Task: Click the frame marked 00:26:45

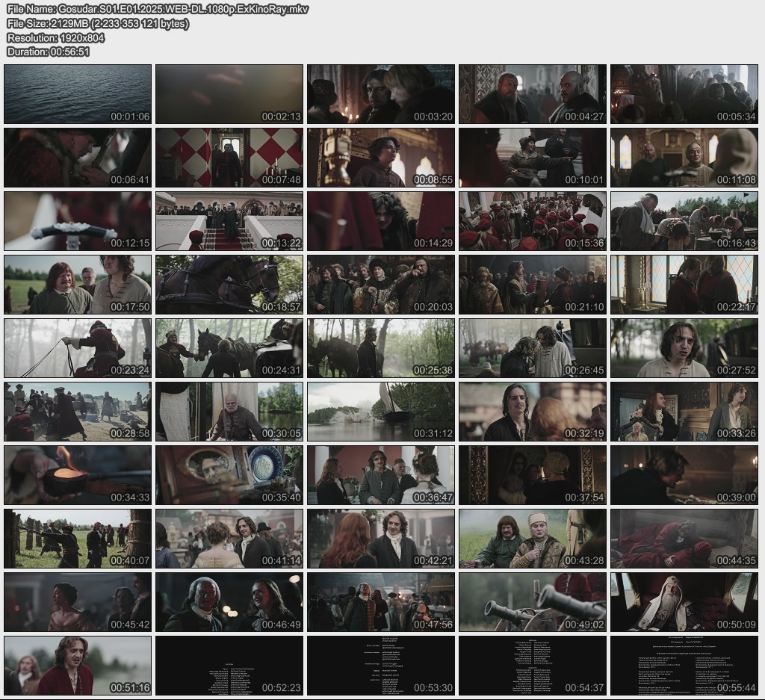Action: (x=533, y=348)
